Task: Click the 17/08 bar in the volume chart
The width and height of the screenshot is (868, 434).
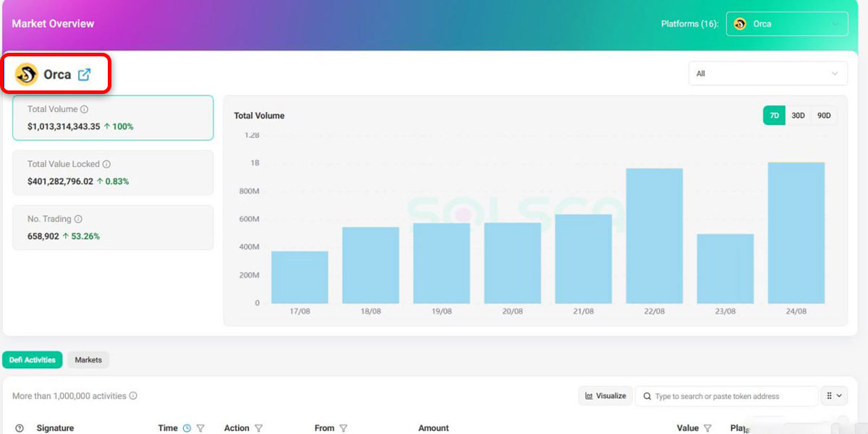Action: pos(299,277)
